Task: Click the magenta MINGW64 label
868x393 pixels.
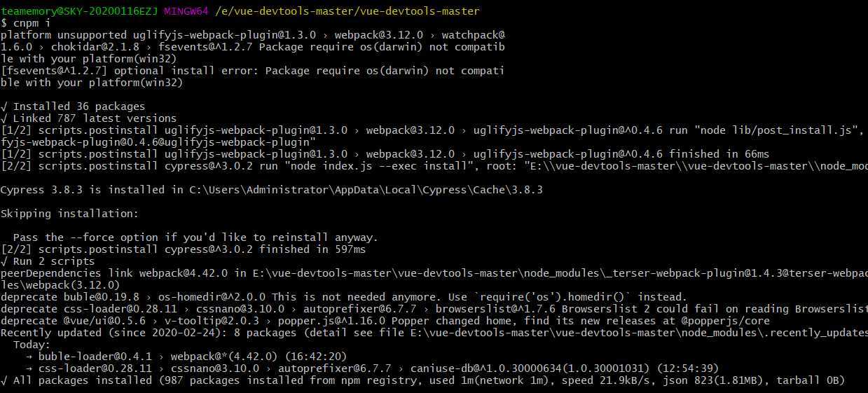Action: [186, 11]
